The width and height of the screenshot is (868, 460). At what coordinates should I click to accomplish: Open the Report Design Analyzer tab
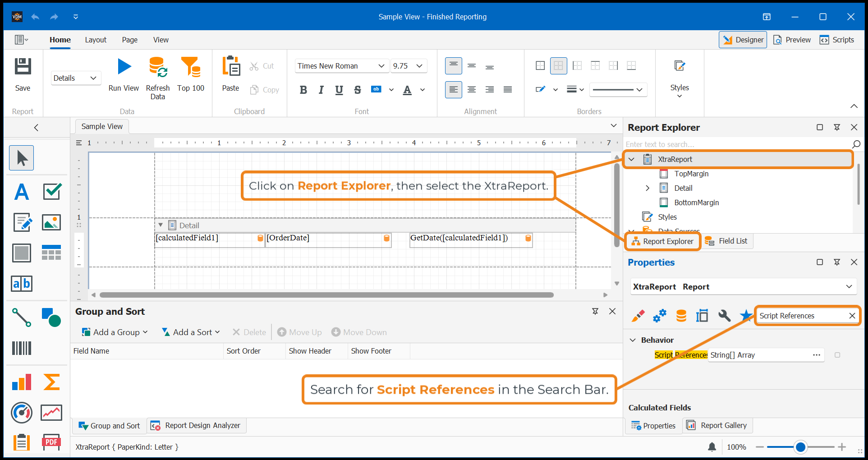pyautogui.click(x=196, y=426)
